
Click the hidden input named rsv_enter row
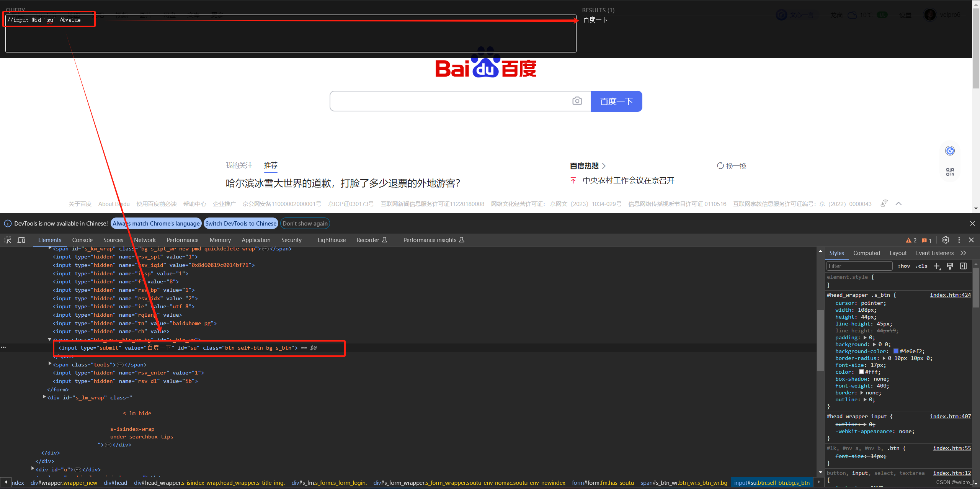point(129,373)
